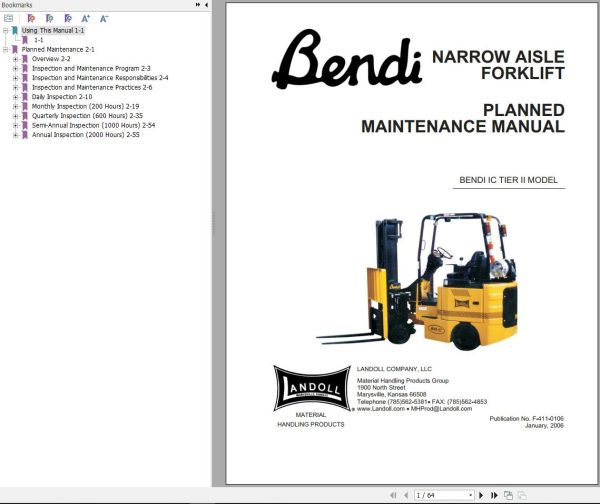This screenshot has height=504, width=600.
Task: Expand Inspection and Maintenance Responsibilities 2-4
Action: click(15, 78)
